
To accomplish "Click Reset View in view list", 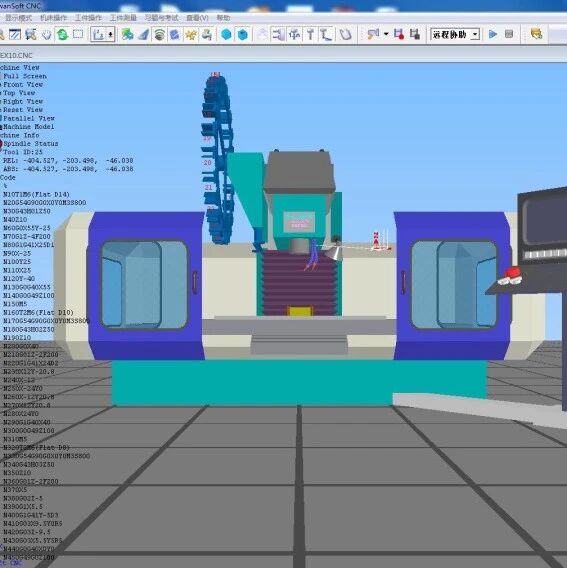I will 23,110.
